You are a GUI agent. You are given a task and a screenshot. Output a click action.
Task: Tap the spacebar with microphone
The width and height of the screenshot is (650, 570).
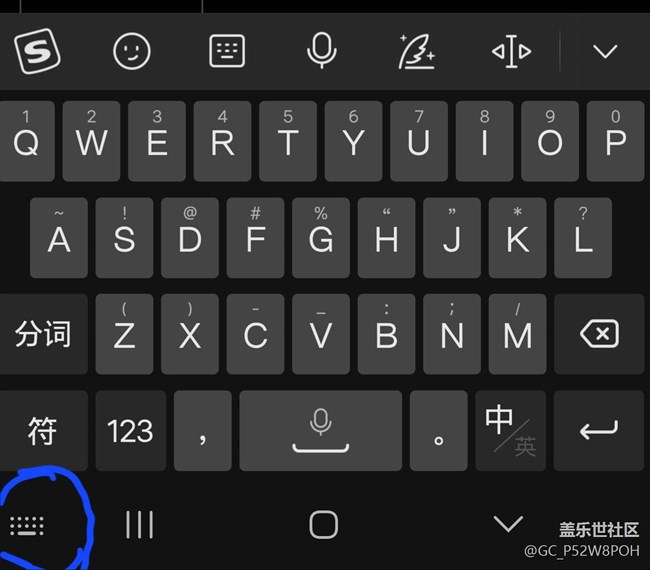(321, 430)
